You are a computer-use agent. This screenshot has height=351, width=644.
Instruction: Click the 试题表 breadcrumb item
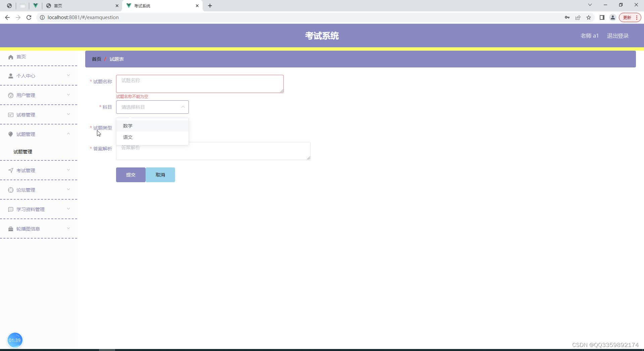(x=117, y=59)
